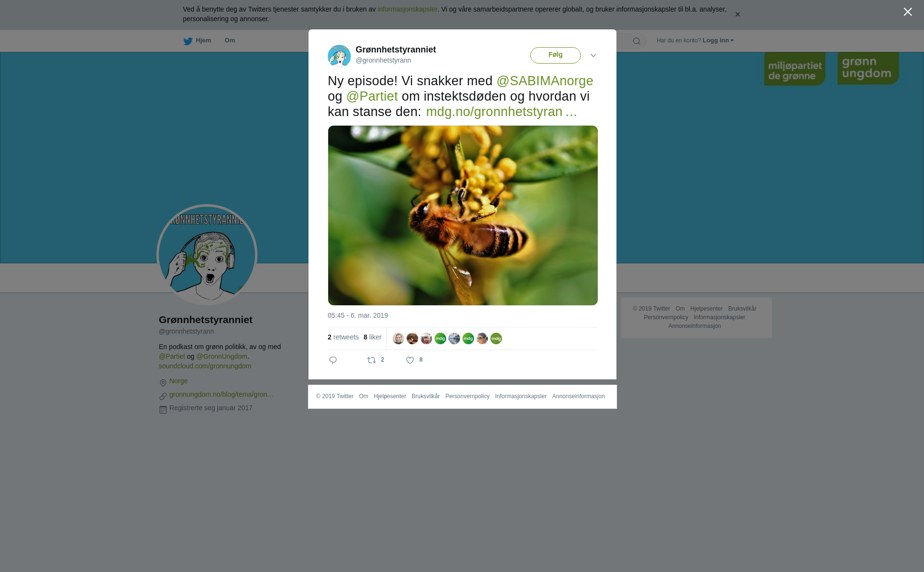The width and height of the screenshot is (924, 572).
Task: View the bee photo in the tweet
Action: [x=463, y=215]
